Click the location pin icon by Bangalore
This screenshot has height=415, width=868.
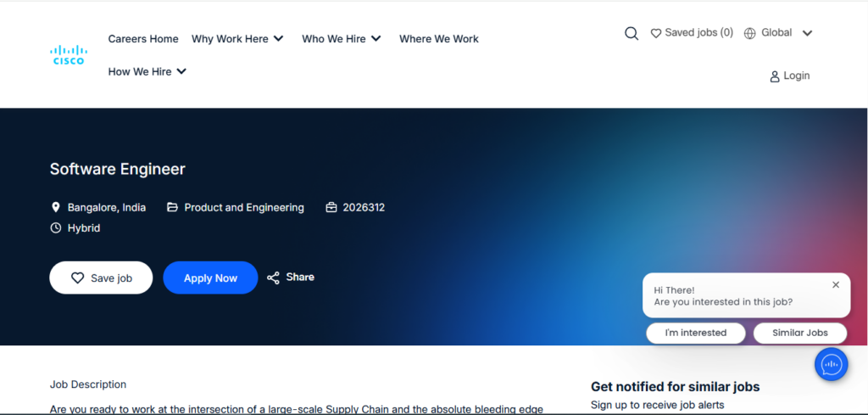55,207
